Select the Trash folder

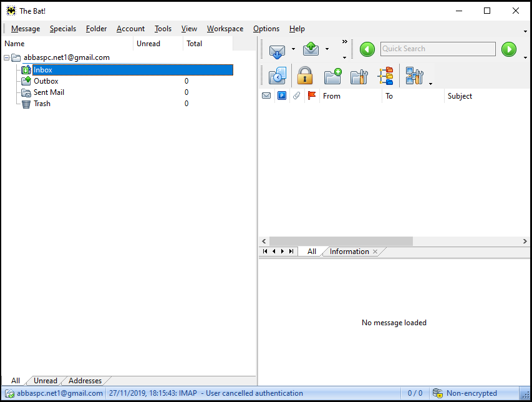click(42, 104)
